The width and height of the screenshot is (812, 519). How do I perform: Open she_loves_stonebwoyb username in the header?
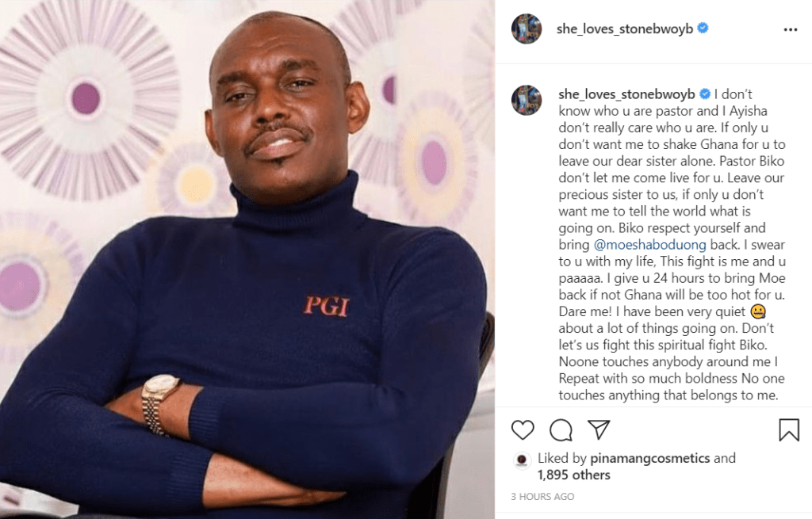pos(625,29)
